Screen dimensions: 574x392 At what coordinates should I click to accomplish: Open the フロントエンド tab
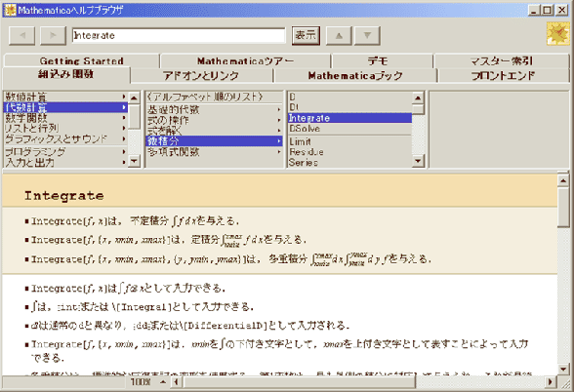point(504,76)
